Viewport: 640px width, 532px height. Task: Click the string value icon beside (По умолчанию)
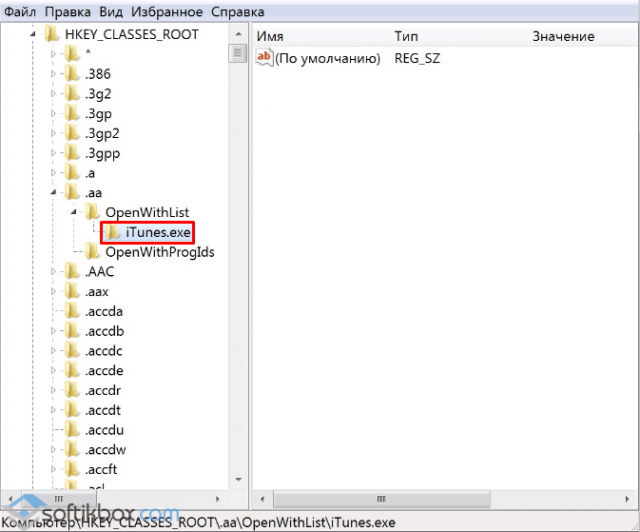tap(264, 58)
